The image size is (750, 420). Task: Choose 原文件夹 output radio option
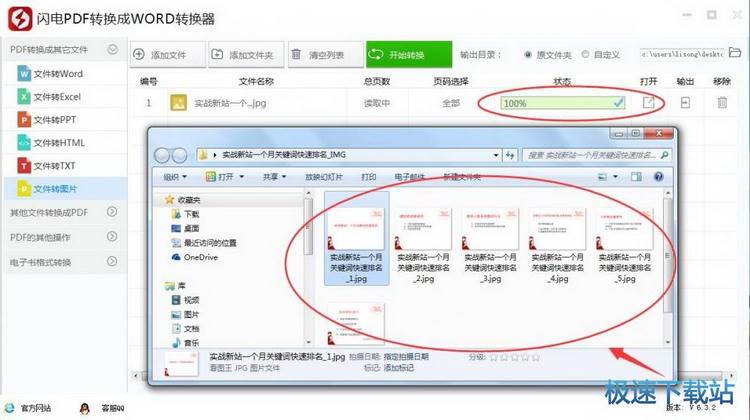coord(548,55)
